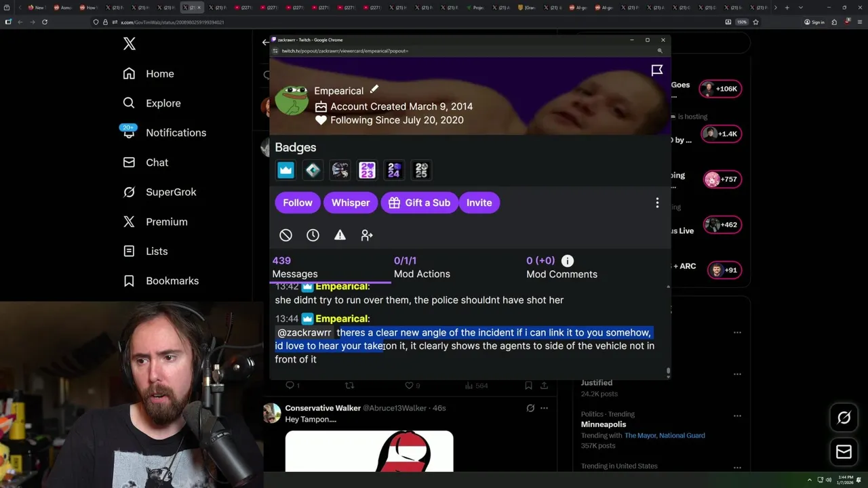Click the add moderator person-plus icon
This screenshot has height=488, width=868.
[x=367, y=235]
